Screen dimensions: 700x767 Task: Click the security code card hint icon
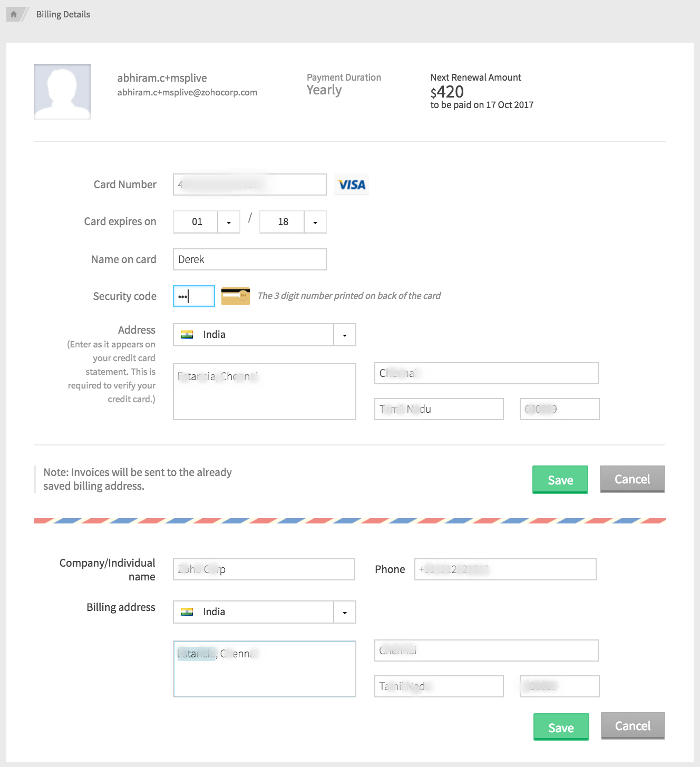click(235, 296)
